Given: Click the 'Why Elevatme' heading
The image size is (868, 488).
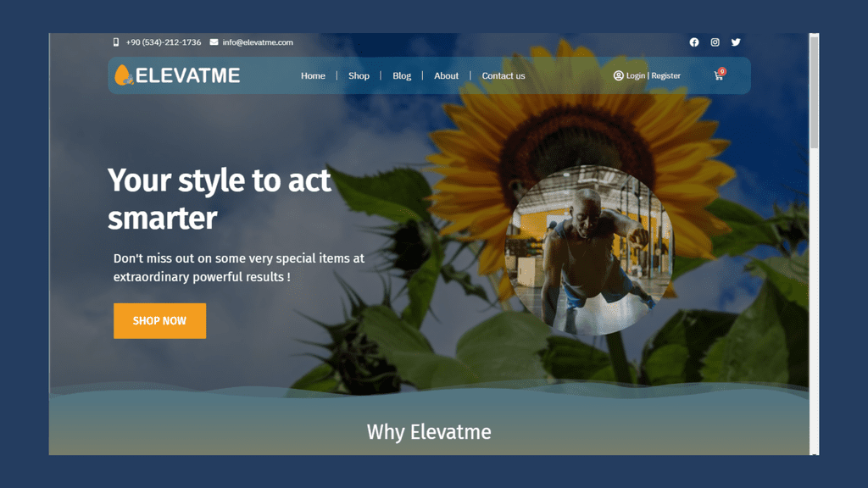Looking at the screenshot, I should [x=429, y=432].
